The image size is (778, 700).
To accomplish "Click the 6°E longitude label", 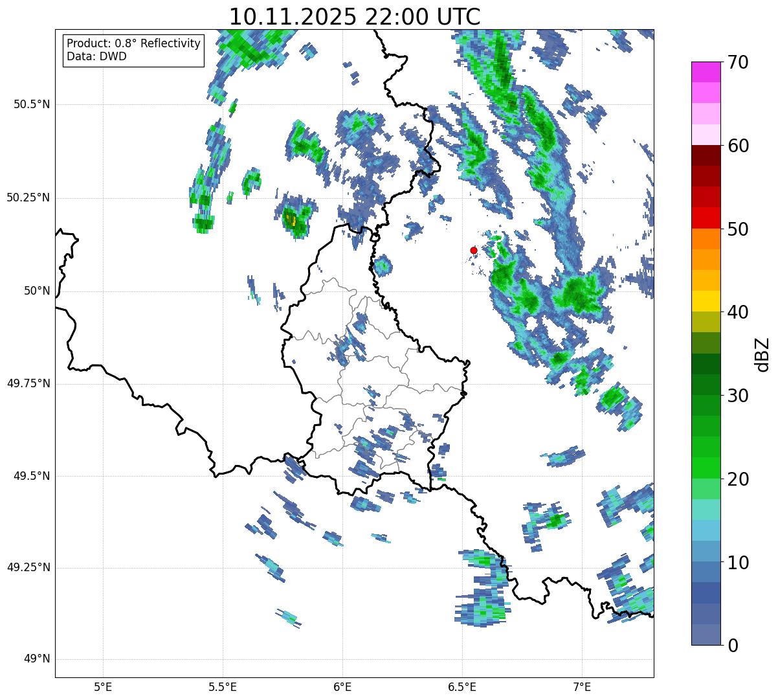I will tap(342, 687).
